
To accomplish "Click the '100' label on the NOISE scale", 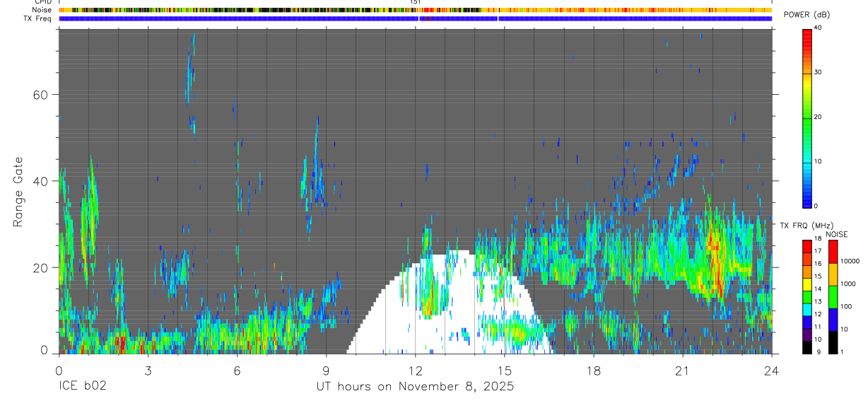I will point(846,306).
